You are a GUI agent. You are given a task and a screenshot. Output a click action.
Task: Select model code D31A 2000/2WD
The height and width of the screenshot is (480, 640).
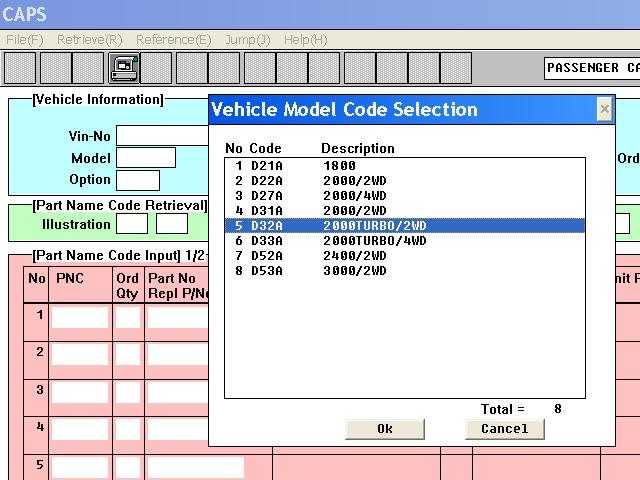click(405, 211)
